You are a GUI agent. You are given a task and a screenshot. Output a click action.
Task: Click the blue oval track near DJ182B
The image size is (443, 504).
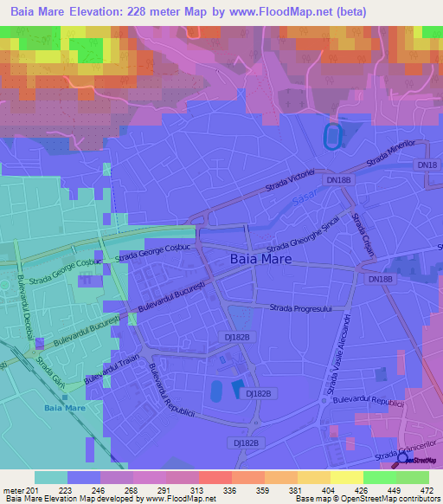[216, 391]
